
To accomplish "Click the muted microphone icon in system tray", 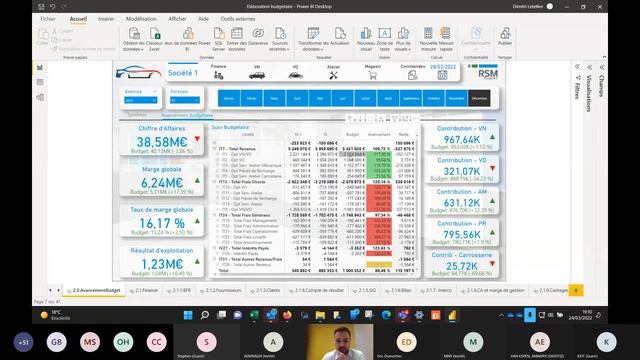I will (x=529, y=315).
